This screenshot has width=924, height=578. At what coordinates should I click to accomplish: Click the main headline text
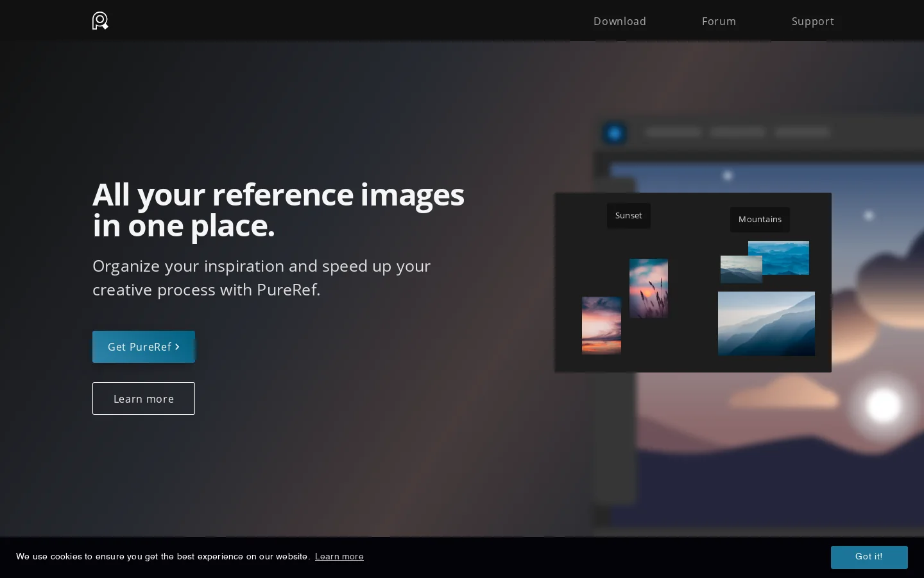[278, 209]
